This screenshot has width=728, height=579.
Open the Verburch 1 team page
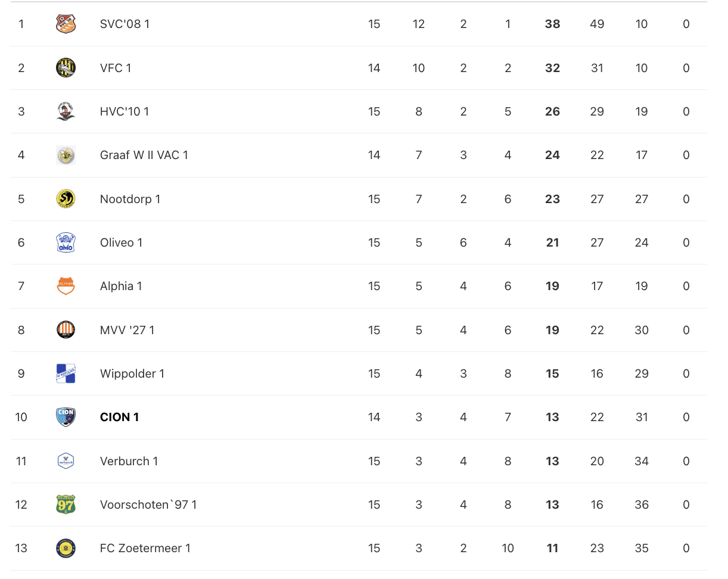129,461
